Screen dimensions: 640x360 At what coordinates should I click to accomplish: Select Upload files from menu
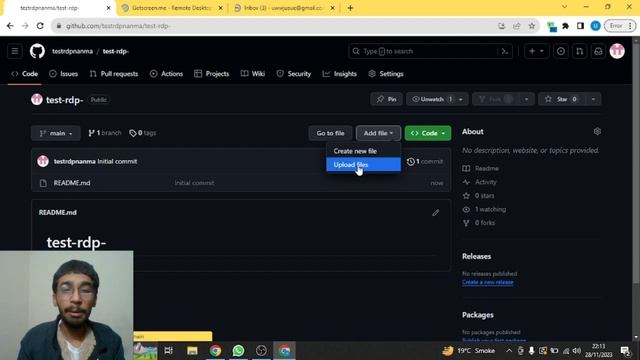click(363, 164)
